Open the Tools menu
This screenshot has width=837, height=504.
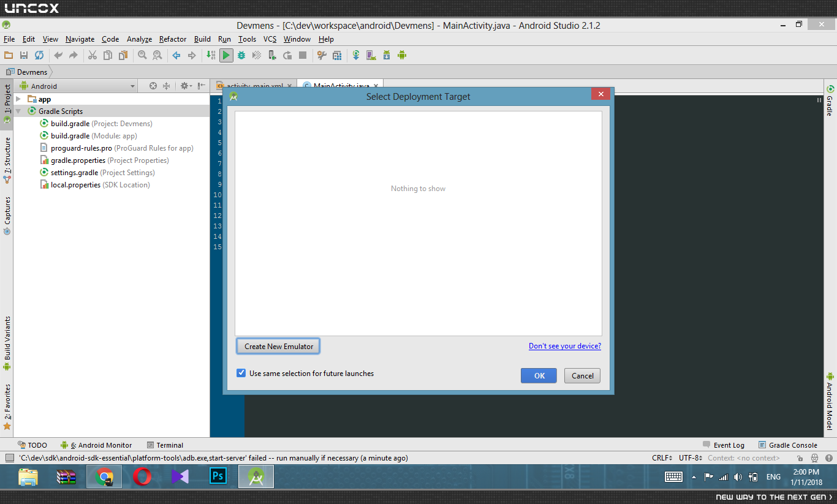pos(248,39)
